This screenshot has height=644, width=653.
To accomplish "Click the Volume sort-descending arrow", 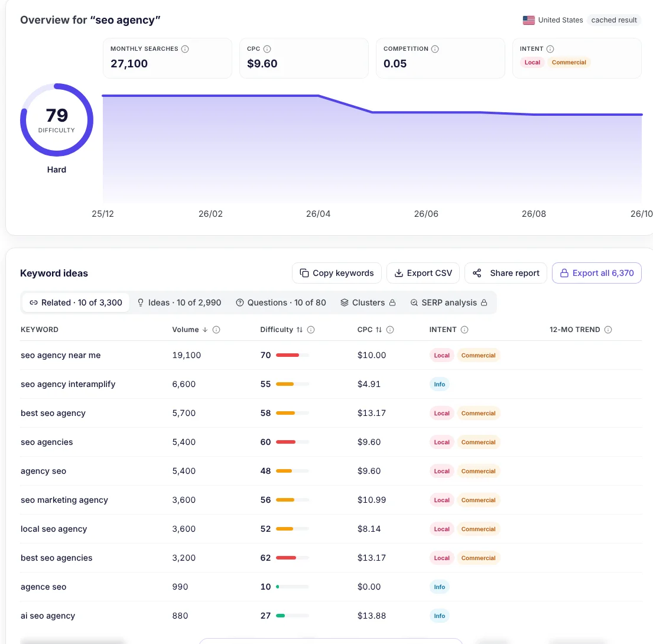I will 205,330.
